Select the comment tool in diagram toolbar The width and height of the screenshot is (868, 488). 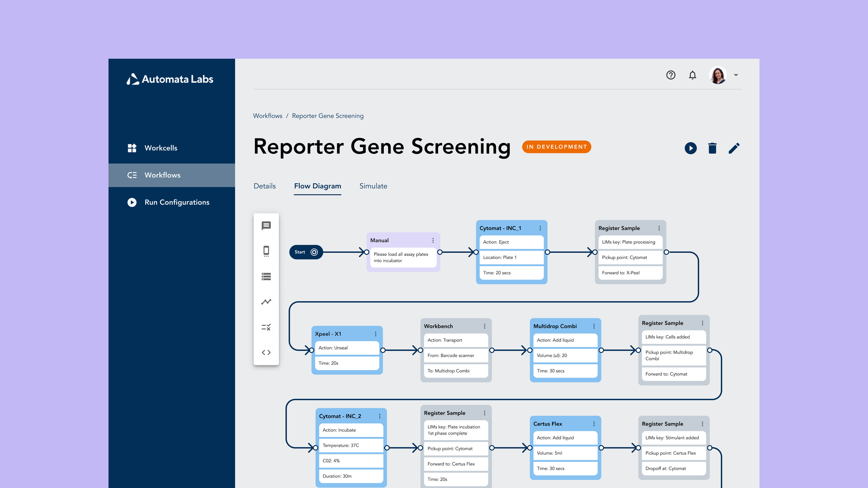point(266,226)
